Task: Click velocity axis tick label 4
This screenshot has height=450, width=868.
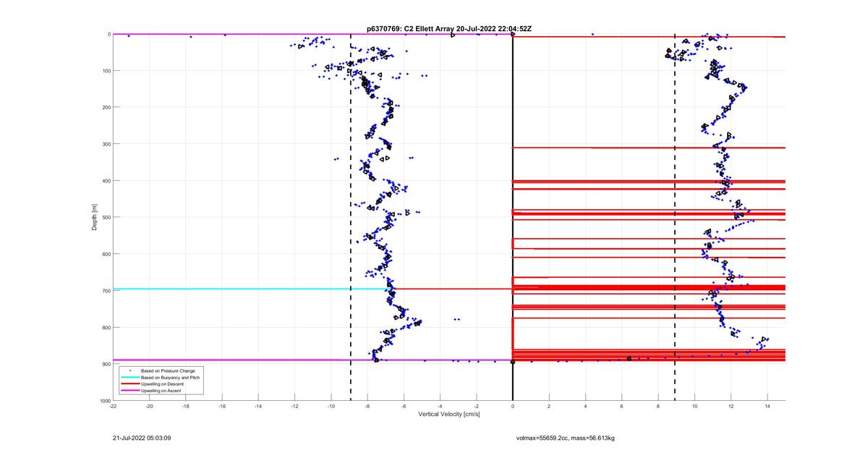Action: pos(585,407)
